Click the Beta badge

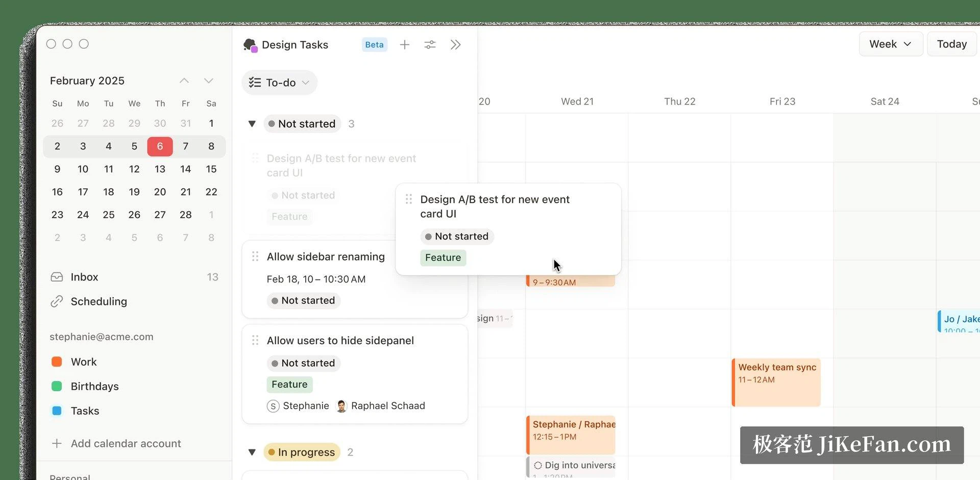[374, 45]
